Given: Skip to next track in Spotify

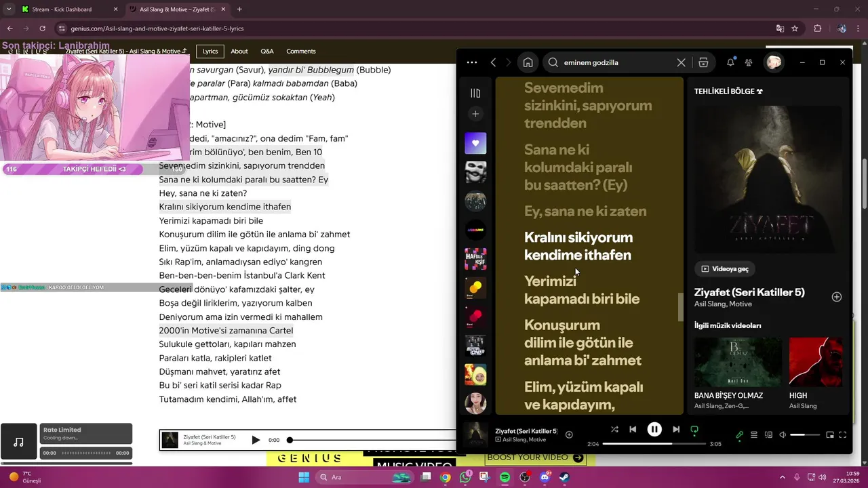Looking at the screenshot, I should 676,429.
